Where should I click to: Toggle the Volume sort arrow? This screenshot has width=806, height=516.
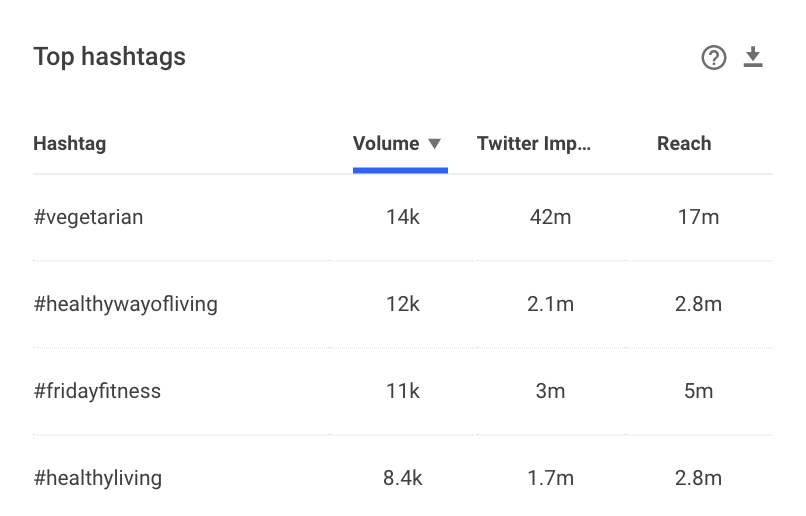434,143
